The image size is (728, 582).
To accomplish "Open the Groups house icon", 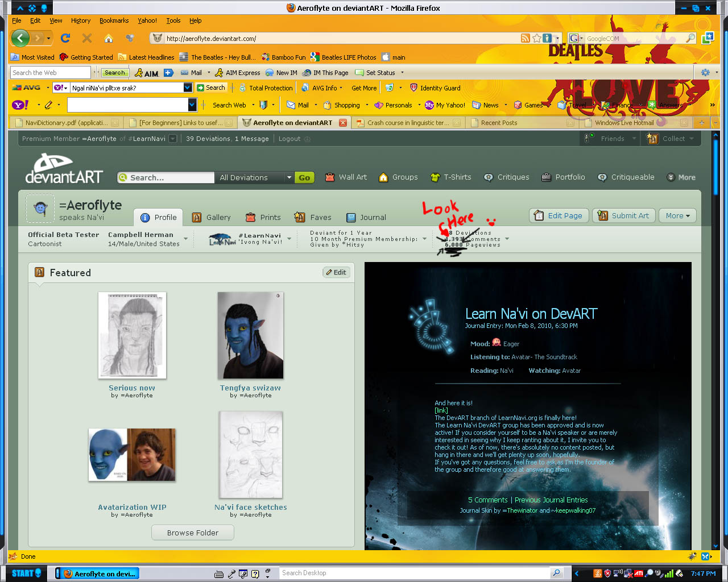I will [x=383, y=177].
